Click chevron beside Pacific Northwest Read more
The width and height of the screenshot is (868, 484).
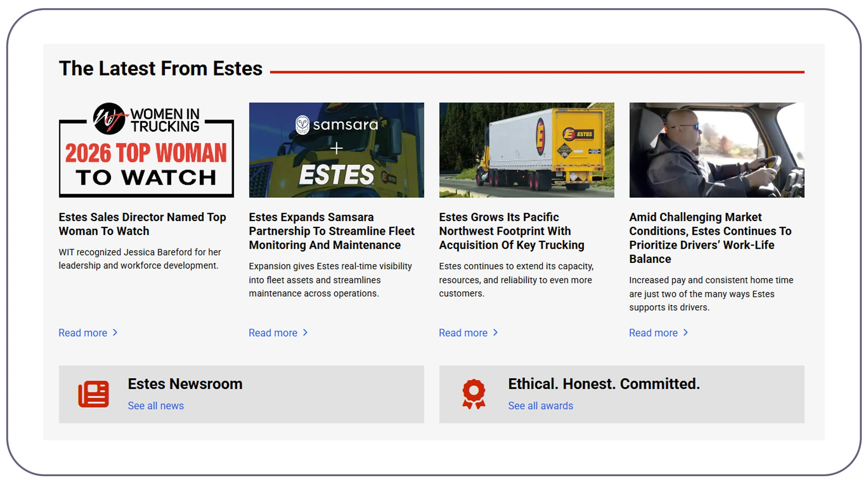tap(495, 333)
